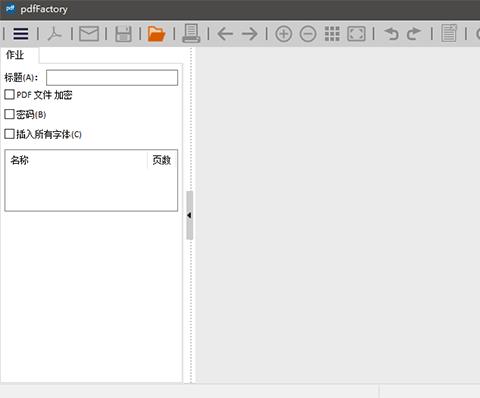
Task: Open the hamburger menu in the toolbar
Action: (21, 34)
